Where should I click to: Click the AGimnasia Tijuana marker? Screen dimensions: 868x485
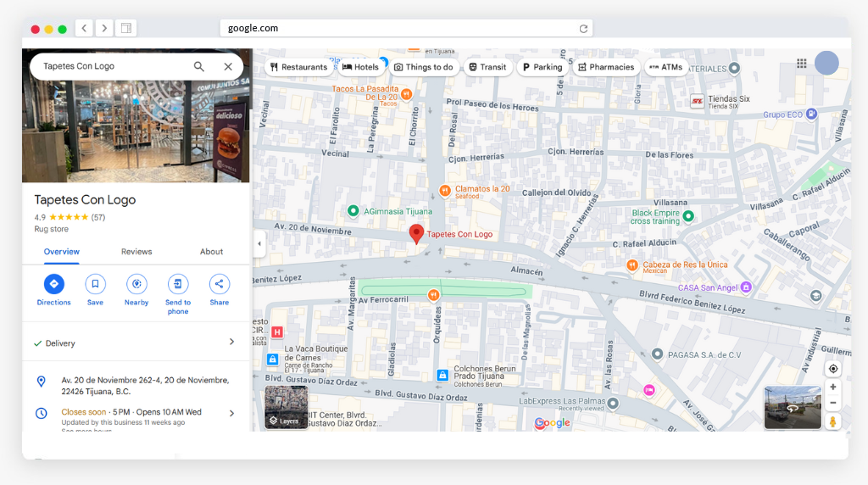click(353, 211)
